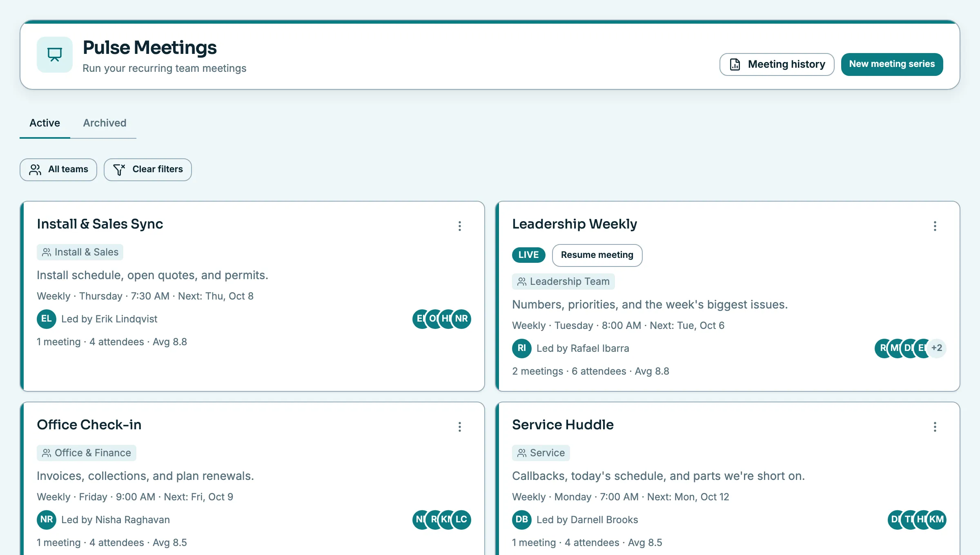Click 'Led by Erik Lindqvist' text
This screenshot has height=555, width=980.
pyautogui.click(x=109, y=319)
